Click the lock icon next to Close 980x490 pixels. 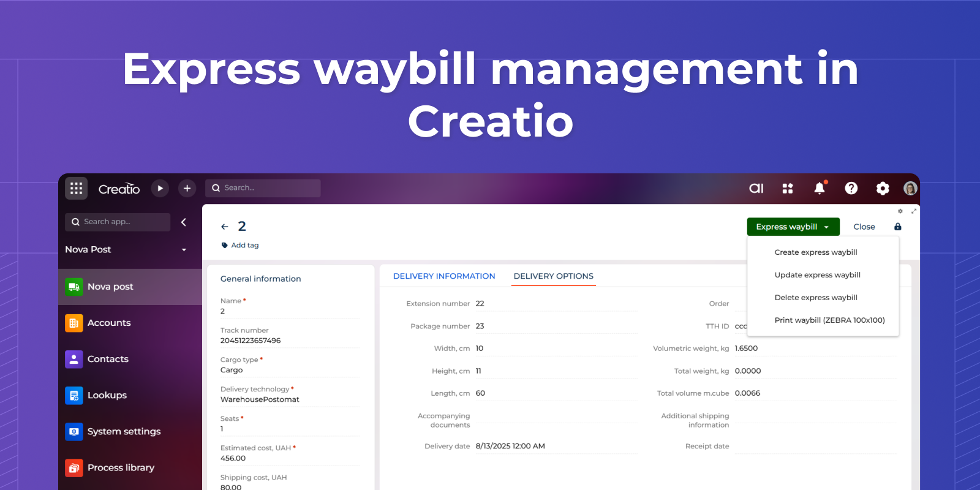pyautogui.click(x=897, y=227)
